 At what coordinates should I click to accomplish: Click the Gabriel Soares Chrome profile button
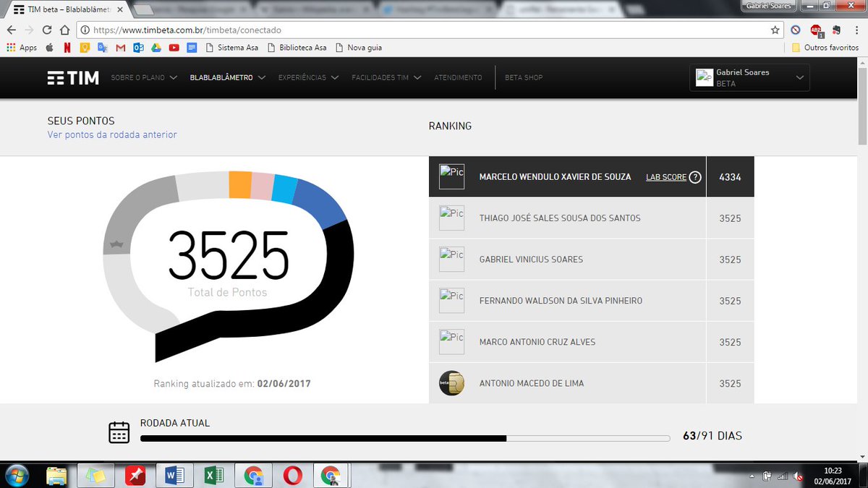point(768,6)
